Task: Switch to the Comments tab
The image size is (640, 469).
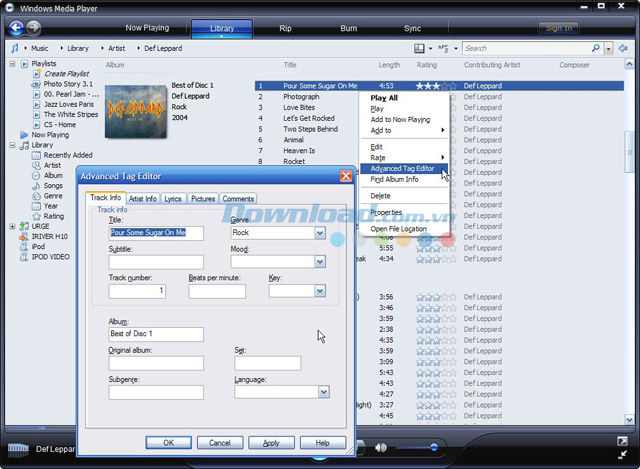Action: [238, 199]
